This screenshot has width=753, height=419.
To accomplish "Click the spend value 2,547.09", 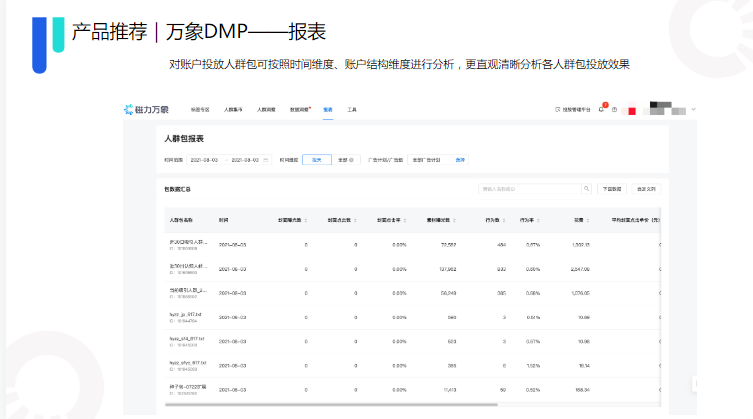I will coord(580,269).
